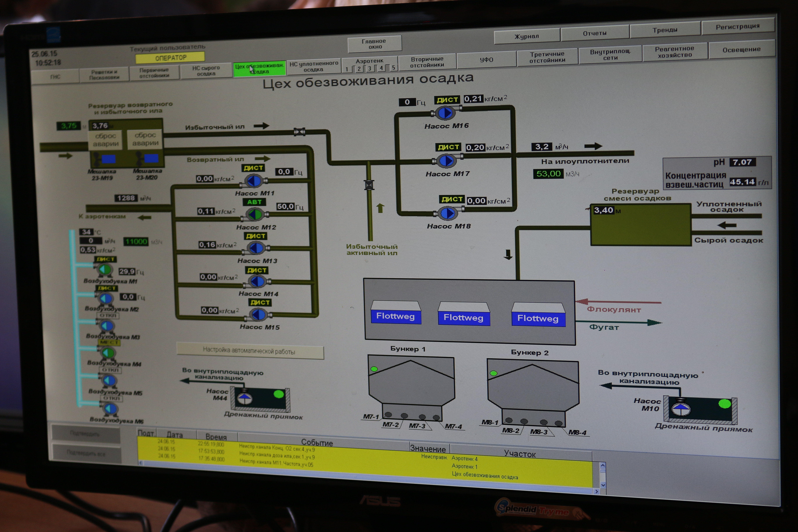Click the M7-1 gate circle under Bunker 1
Image resolution: width=798 pixels, height=532 pixels.
[388, 415]
